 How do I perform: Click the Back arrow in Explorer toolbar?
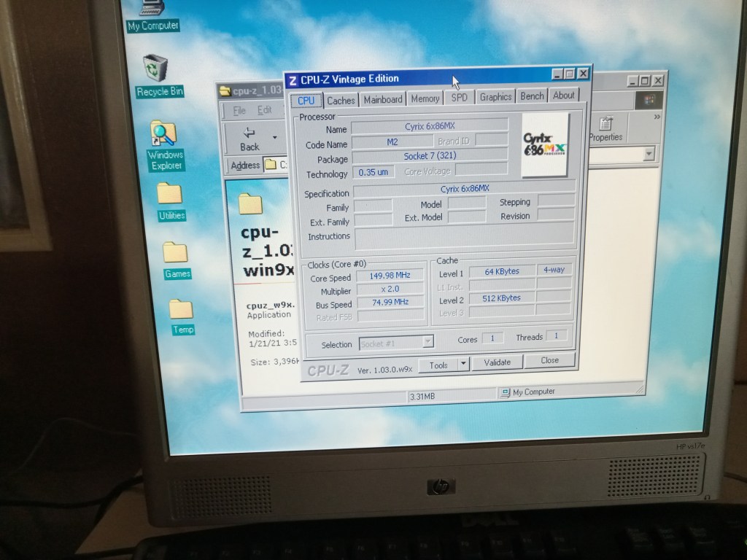tap(249, 136)
